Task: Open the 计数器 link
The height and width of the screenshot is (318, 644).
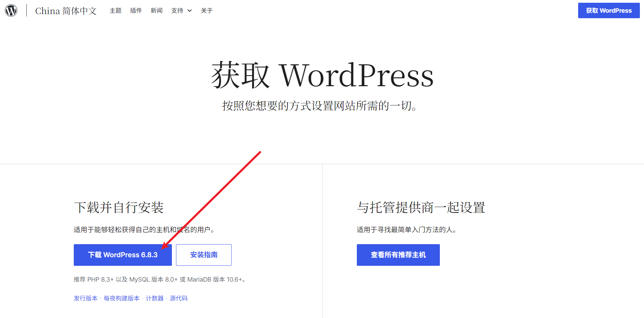Action: [155, 298]
